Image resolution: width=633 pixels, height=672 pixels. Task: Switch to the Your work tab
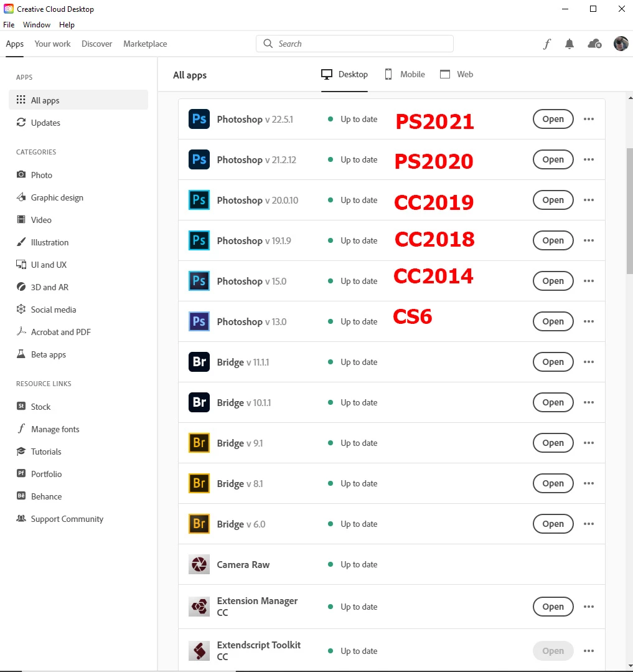(53, 44)
